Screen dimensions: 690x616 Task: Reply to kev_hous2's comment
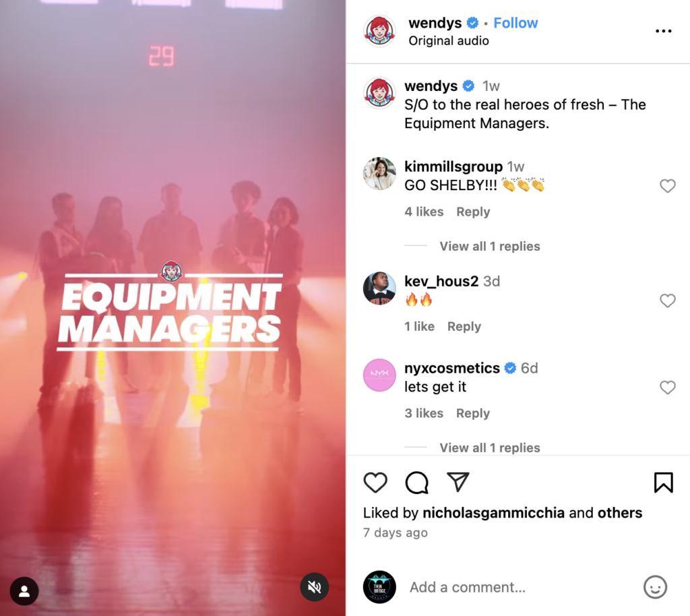464,326
